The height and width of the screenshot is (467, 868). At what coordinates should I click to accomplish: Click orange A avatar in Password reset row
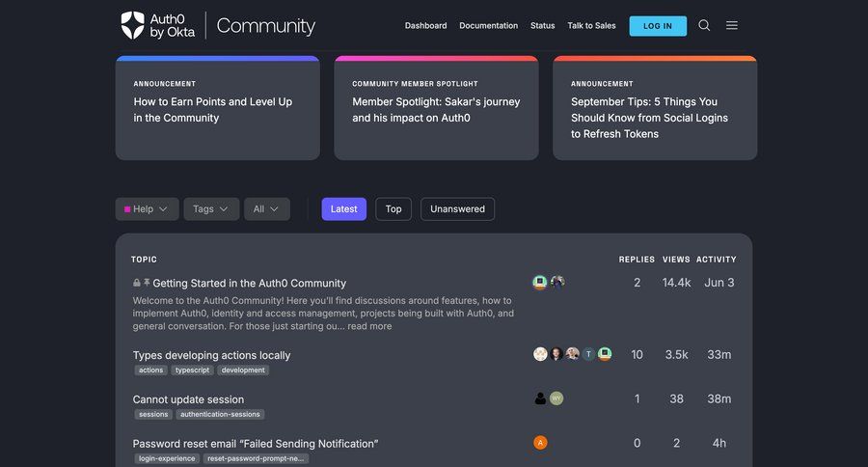coord(540,443)
